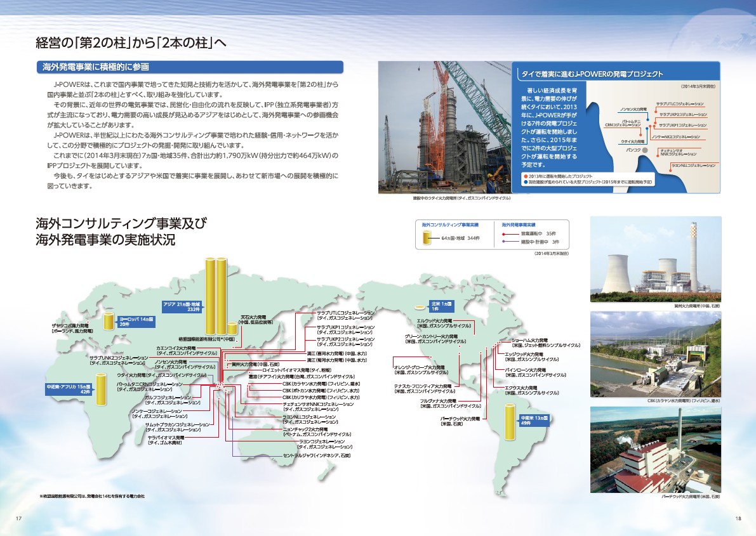Image resolution: width=756 pixels, height=536 pixels.
Task: Click the tall gold Asia cylinder bars
Action: tap(216, 296)
